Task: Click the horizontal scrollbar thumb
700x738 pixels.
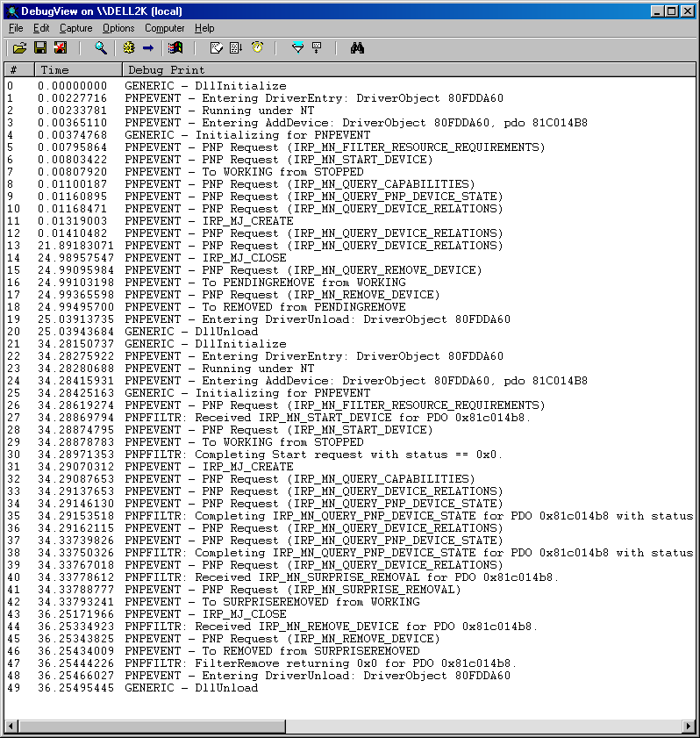Action: pos(152,727)
